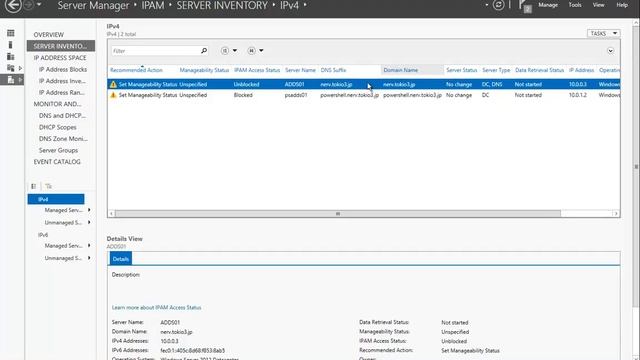Image resolution: width=640 pixels, height=360 pixels.
Task: Expand Managed Servers under IPv6
Action: tap(89, 245)
